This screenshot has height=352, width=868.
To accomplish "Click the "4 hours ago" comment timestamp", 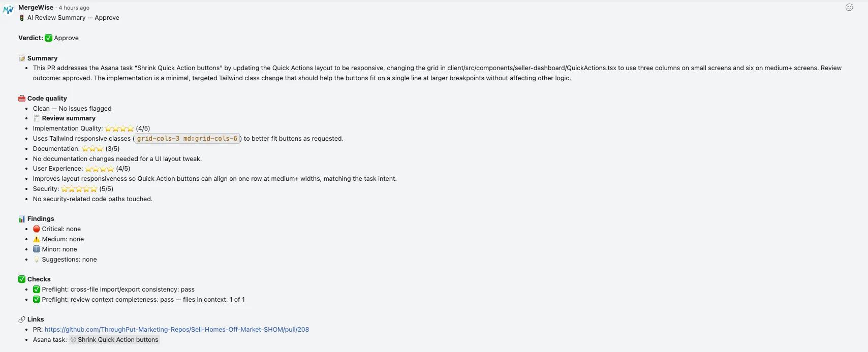I will pyautogui.click(x=74, y=8).
